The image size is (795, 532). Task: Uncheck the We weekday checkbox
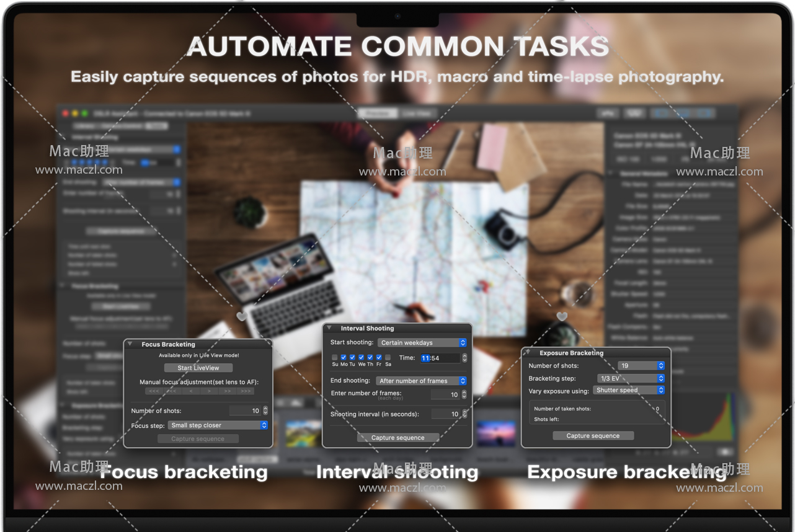[x=362, y=358]
